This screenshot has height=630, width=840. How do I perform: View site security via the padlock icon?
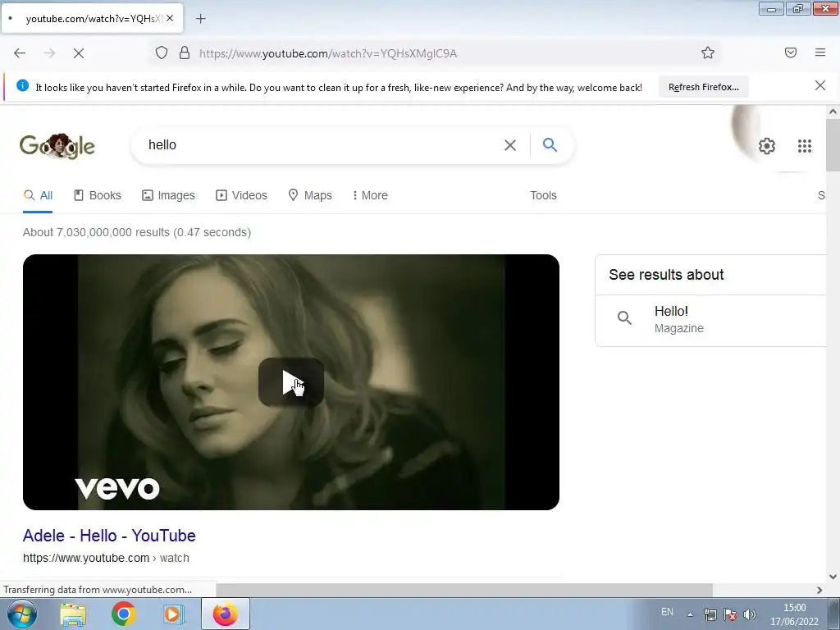point(185,52)
